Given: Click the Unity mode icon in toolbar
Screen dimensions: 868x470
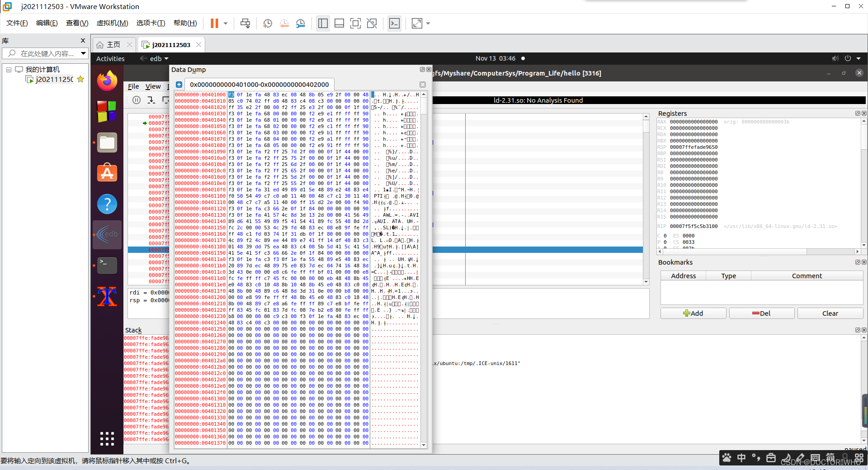Looking at the screenshot, I should click(x=372, y=24).
